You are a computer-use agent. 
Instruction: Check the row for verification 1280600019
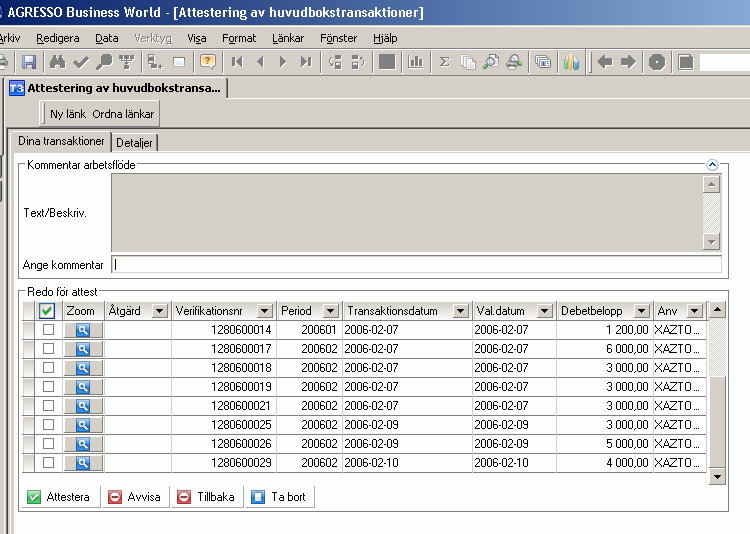[x=48, y=387]
